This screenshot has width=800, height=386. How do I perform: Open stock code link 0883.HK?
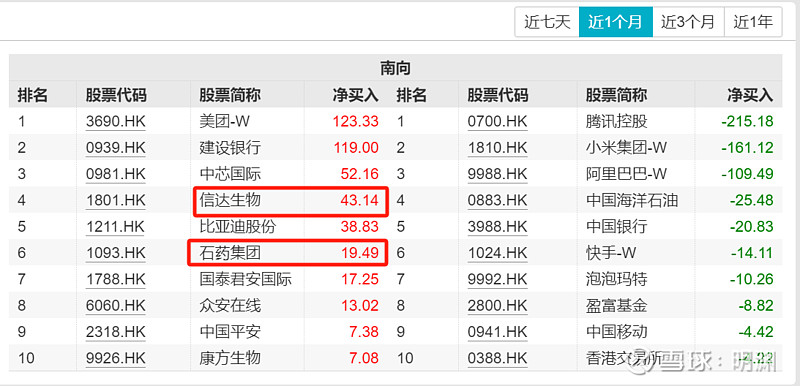(x=497, y=200)
